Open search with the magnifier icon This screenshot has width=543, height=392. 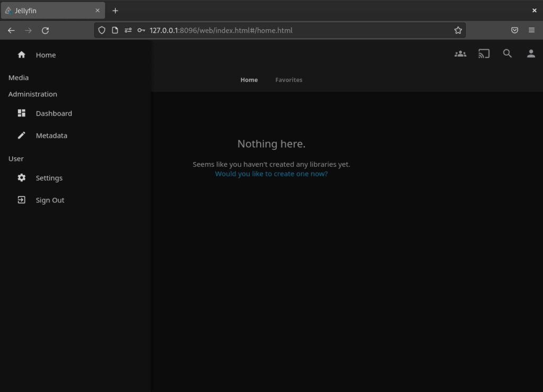coord(507,54)
